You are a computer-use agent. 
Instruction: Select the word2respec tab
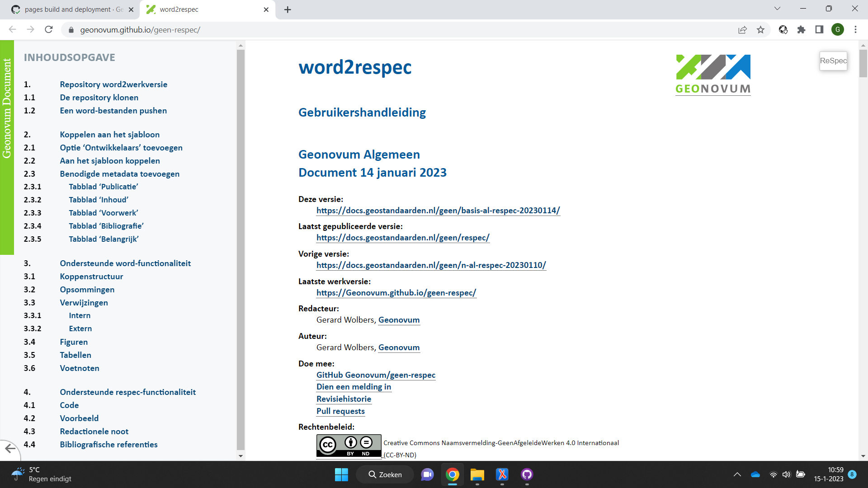click(x=208, y=9)
